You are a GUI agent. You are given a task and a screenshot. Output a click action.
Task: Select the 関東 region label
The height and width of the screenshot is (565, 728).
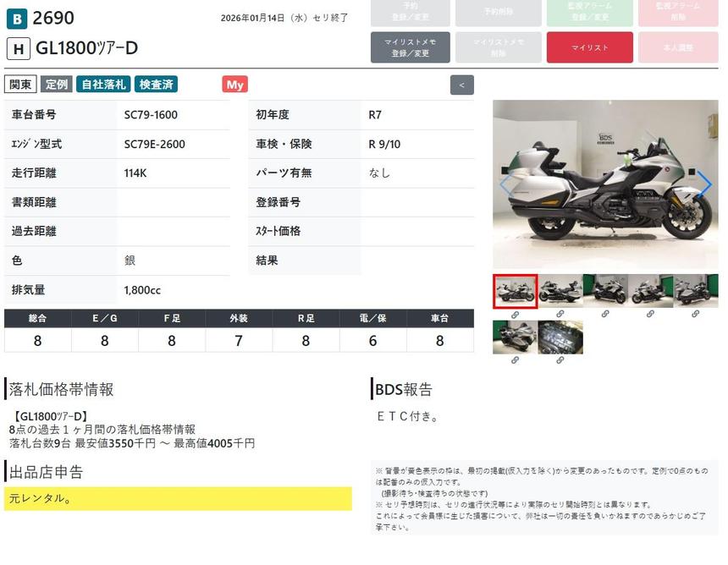pos(20,85)
